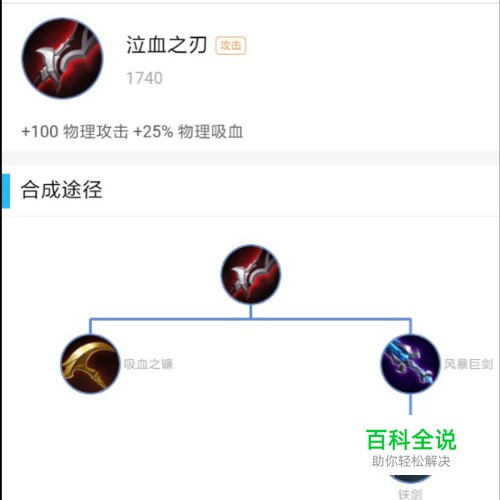
Task: Click the gray divider above 合成途径
Action: click(x=251, y=158)
